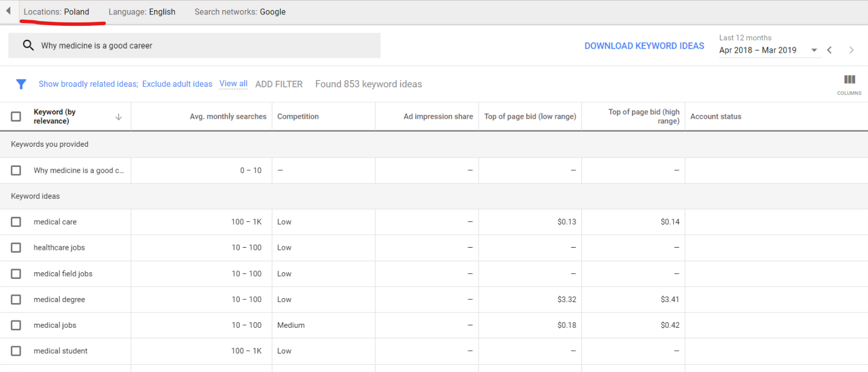Click Add Filter
Image resolution: width=868 pixels, height=372 pixels.
[x=279, y=84]
